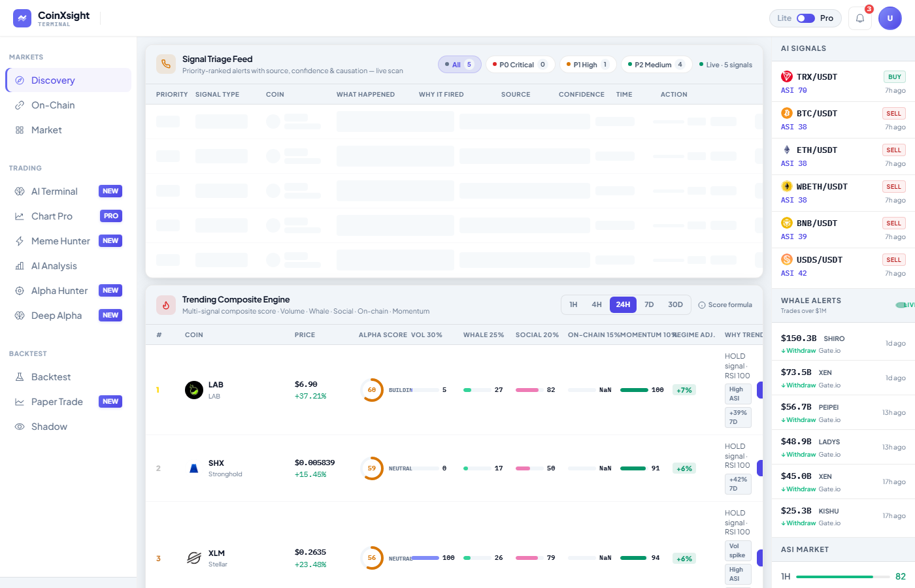Image resolution: width=915 pixels, height=588 pixels.
Task: Sort by PRICE column header
Action: (305, 335)
